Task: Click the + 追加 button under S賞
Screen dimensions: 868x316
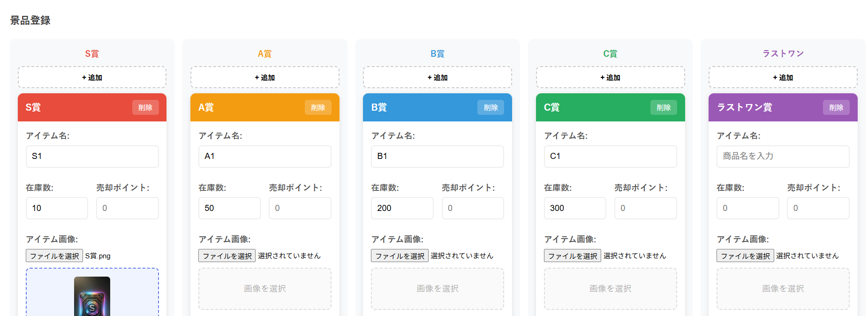Action: coord(92,77)
